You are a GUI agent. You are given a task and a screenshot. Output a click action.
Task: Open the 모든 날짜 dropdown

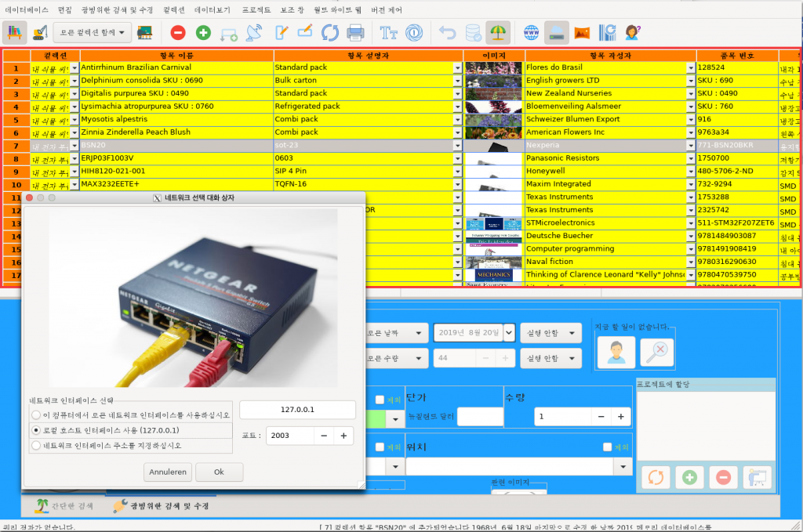[x=396, y=333]
